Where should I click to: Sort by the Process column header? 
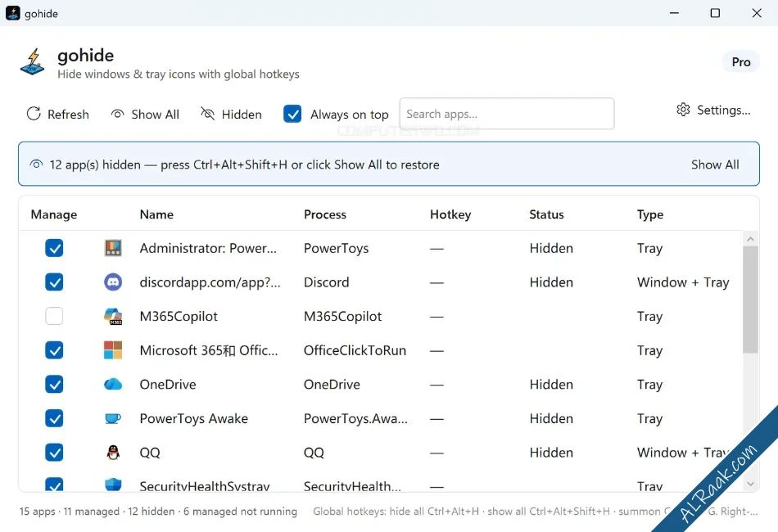click(x=325, y=214)
